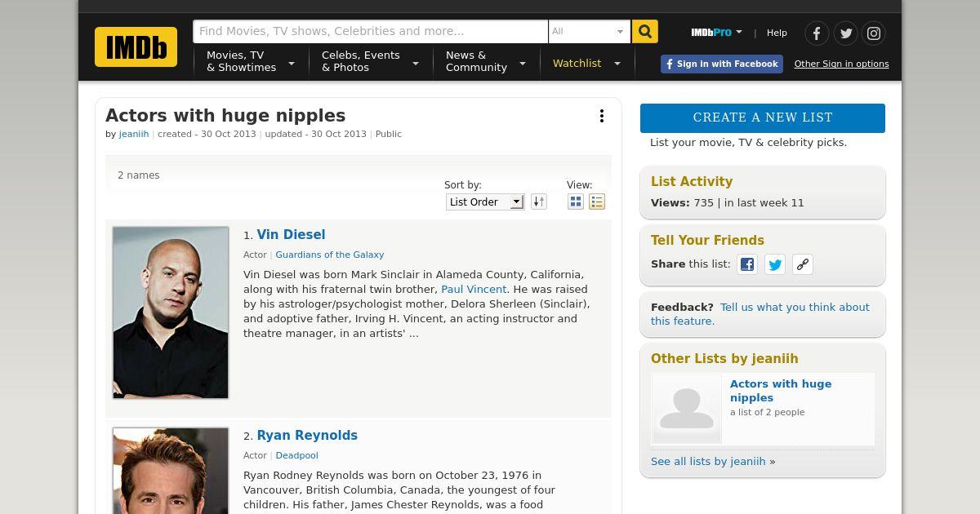This screenshot has width=980, height=514.
Task: Open the list options three-dot menu
Action: pyautogui.click(x=602, y=116)
